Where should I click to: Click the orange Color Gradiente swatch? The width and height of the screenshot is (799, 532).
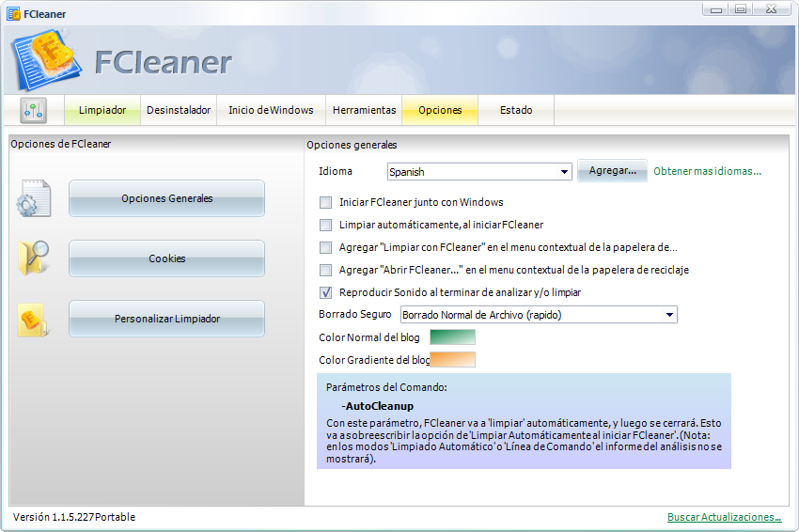coord(452,360)
